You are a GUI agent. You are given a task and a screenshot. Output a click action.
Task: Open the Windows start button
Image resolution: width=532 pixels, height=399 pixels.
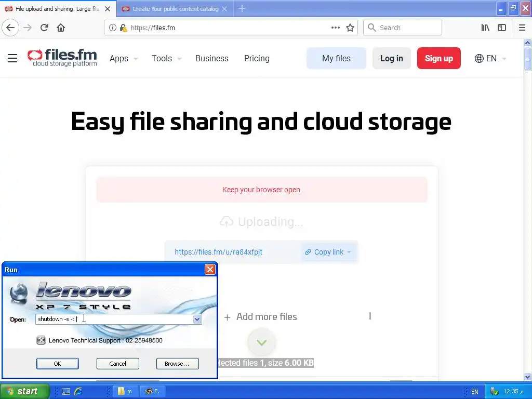pos(24,392)
